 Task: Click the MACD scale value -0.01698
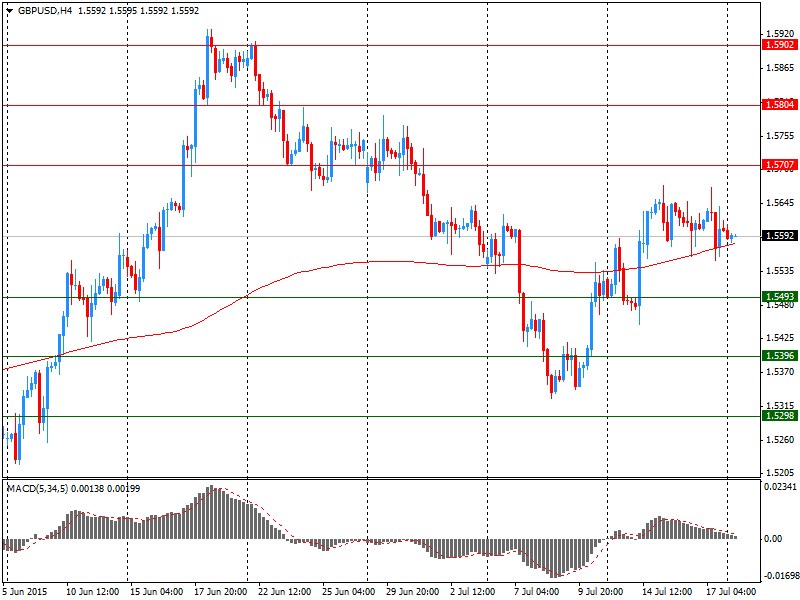(781, 576)
